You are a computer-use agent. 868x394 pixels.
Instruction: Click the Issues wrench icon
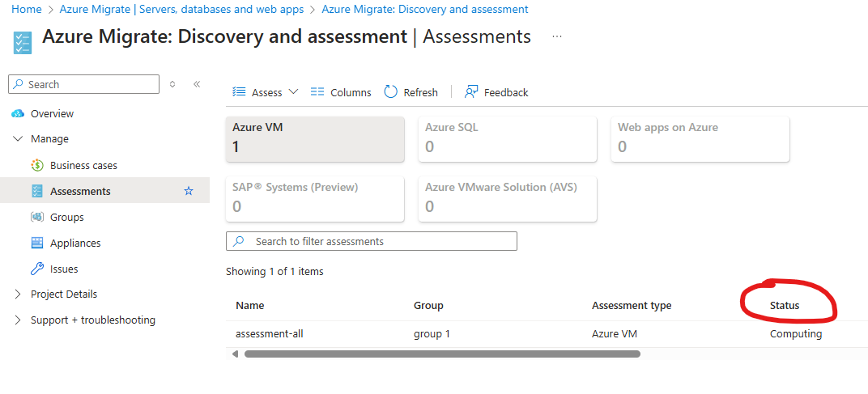point(36,269)
